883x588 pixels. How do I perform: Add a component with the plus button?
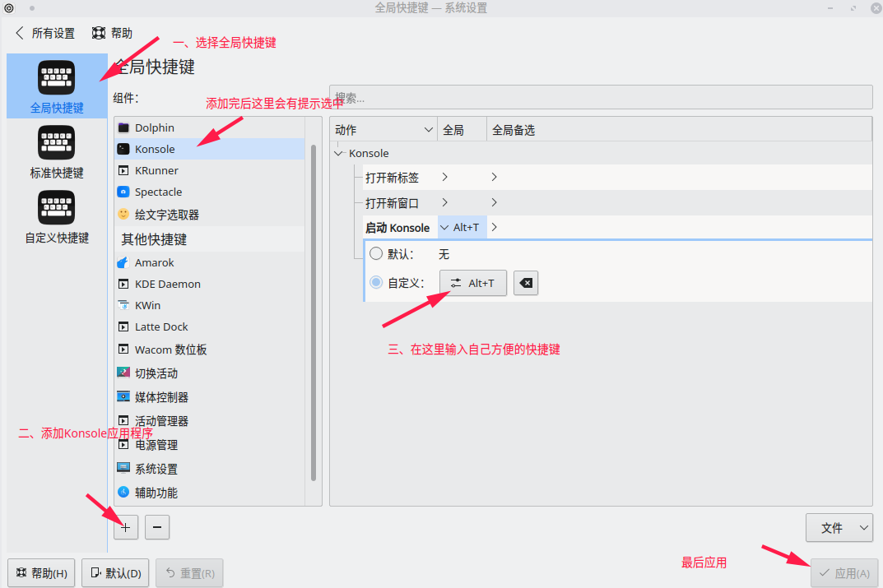(x=126, y=527)
